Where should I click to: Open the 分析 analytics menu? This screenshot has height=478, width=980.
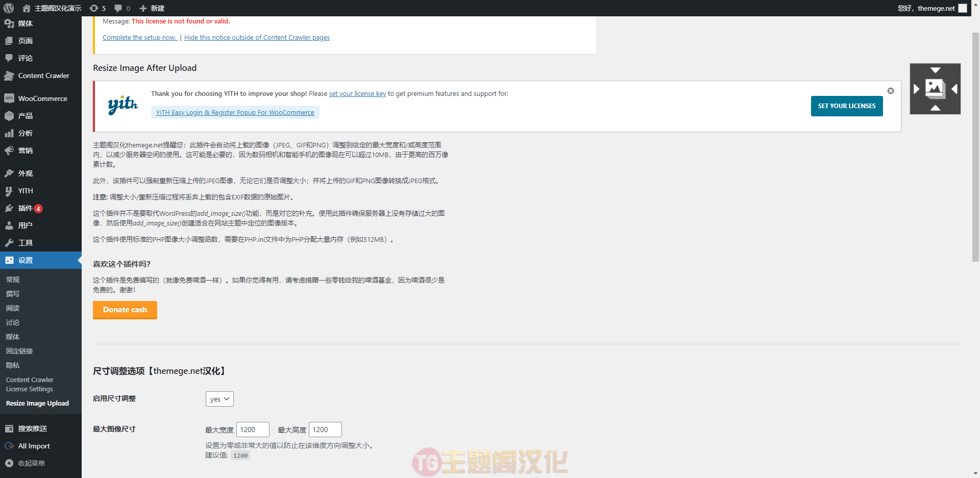point(41,133)
